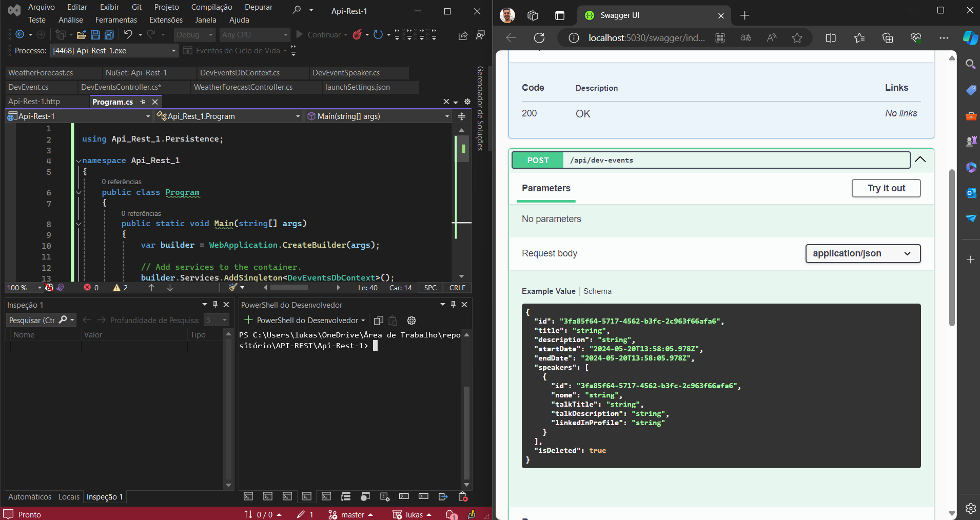Click the split editor icon beside Main dropdown

pos(462,116)
